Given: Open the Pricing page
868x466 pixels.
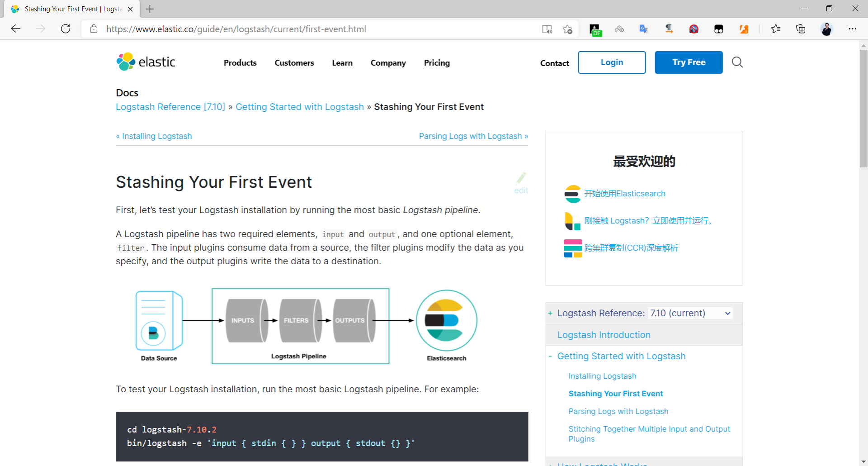Looking at the screenshot, I should (437, 63).
